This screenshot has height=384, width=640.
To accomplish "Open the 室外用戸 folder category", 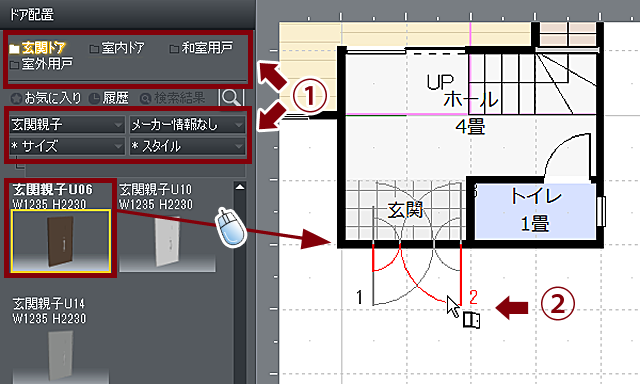I will (41, 64).
